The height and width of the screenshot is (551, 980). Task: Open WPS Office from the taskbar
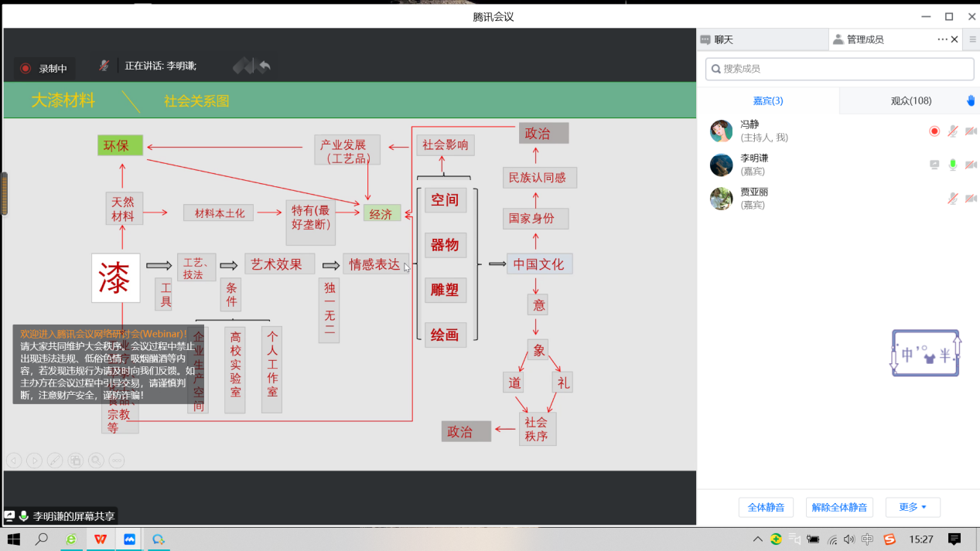tap(100, 539)
